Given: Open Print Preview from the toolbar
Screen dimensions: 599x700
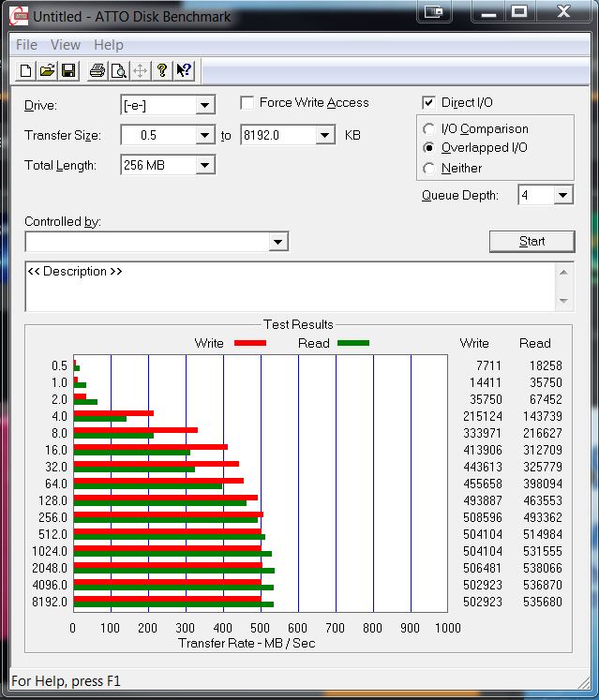Looking at the screenshot, I should [118, 71].
